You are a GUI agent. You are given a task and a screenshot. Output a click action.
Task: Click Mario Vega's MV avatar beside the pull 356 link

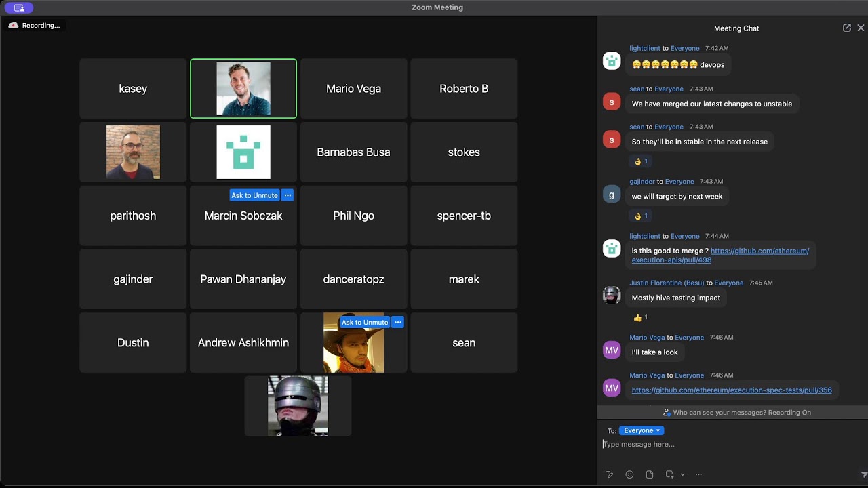pos(612,388)
